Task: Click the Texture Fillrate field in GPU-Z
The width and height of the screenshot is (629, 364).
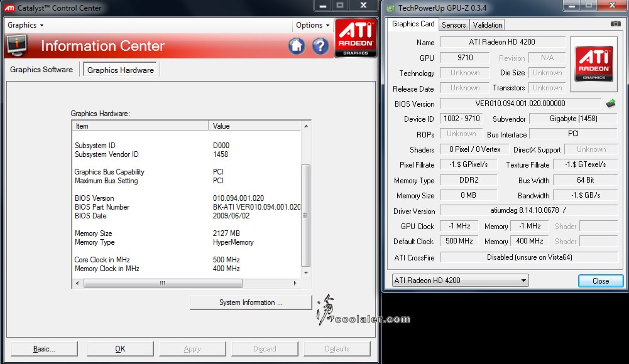Action: (x=585, y=164)
